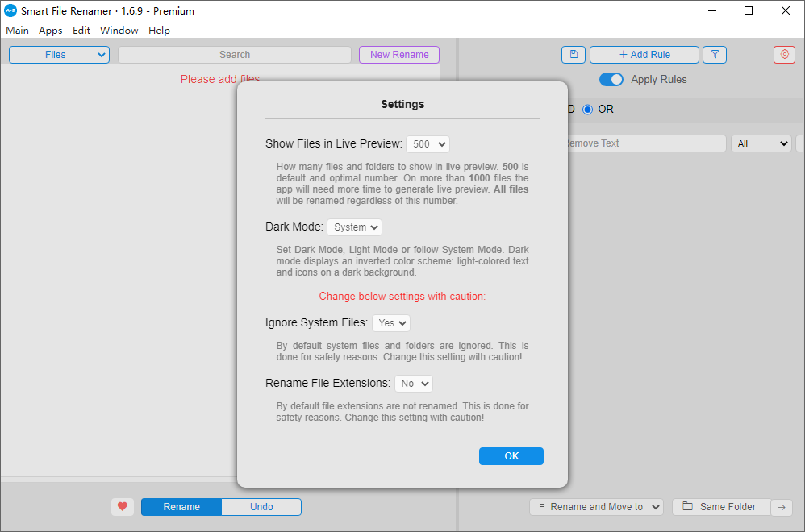Click the 'Please add files' message
Screen dimensions: 805x532
tap(220, 79)
